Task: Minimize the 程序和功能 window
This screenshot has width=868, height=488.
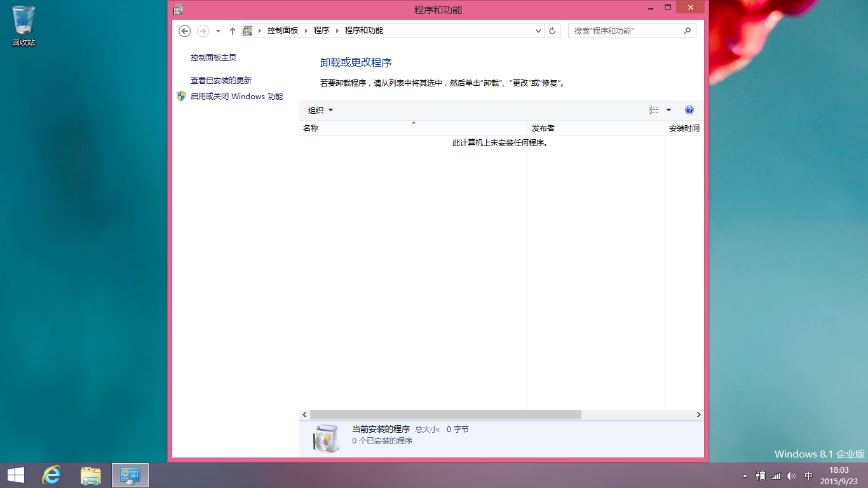Action: tap(649, 8)
